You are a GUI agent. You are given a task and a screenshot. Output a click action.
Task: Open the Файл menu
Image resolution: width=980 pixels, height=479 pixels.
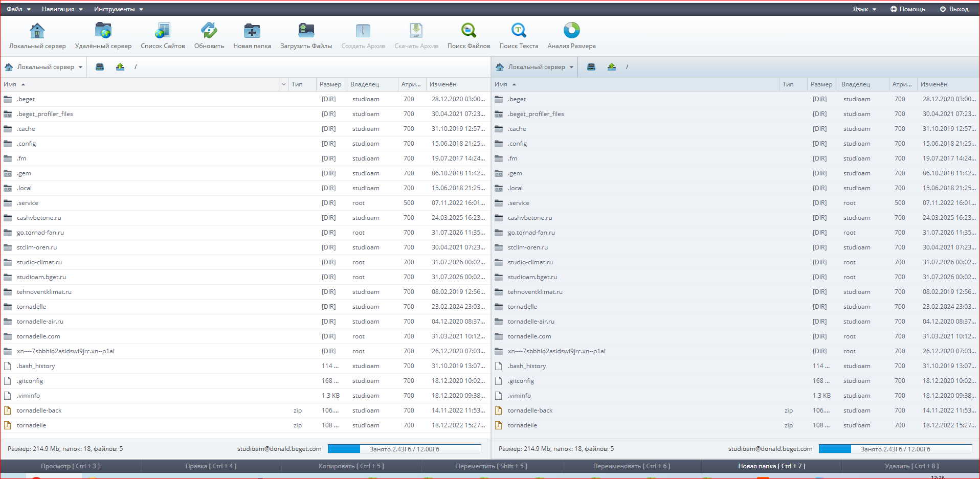18,9
